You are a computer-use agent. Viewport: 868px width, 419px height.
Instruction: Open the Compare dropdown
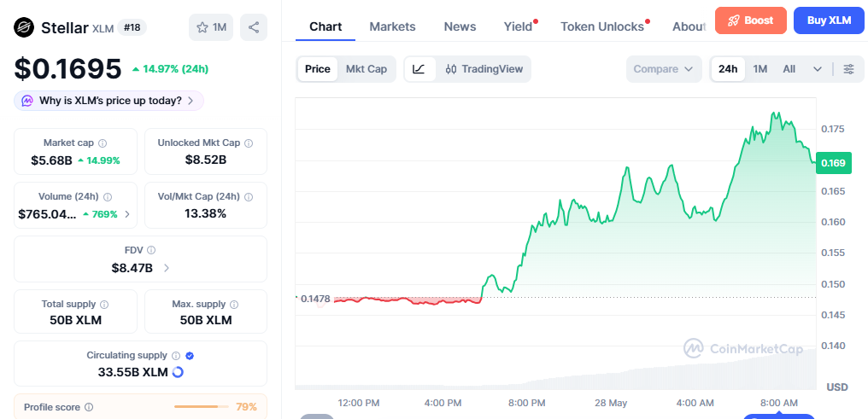coord(664,69)
